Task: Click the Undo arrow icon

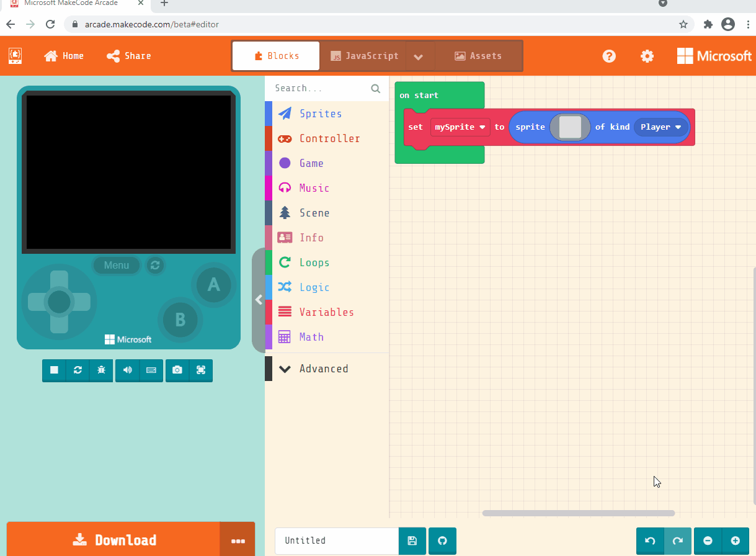Action: click(x=649, y=540)
